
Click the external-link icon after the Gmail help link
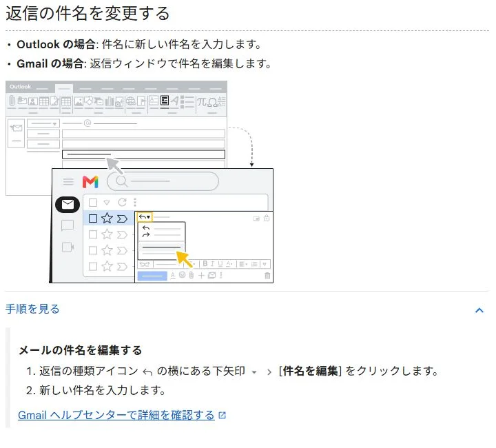223,415
